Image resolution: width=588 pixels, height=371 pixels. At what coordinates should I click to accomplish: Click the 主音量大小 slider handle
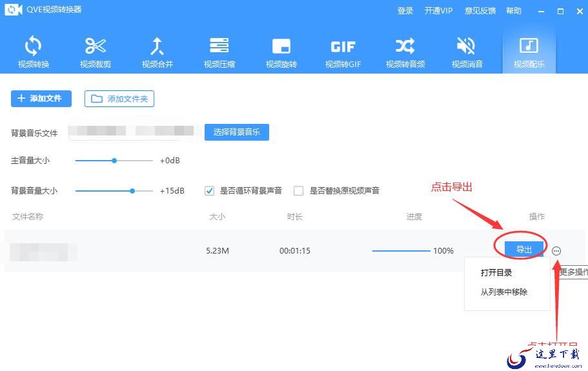114,161
